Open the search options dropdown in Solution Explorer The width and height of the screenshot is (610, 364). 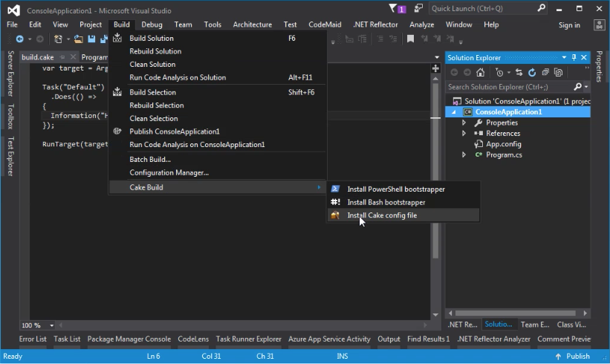[x=586, y=87]
